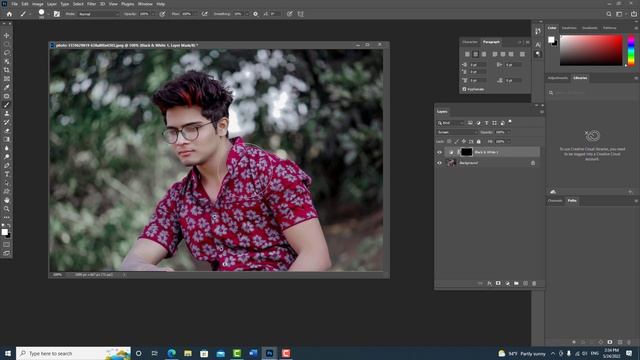Select the Crop tool

pyautogui.click(x=7, y=70)
